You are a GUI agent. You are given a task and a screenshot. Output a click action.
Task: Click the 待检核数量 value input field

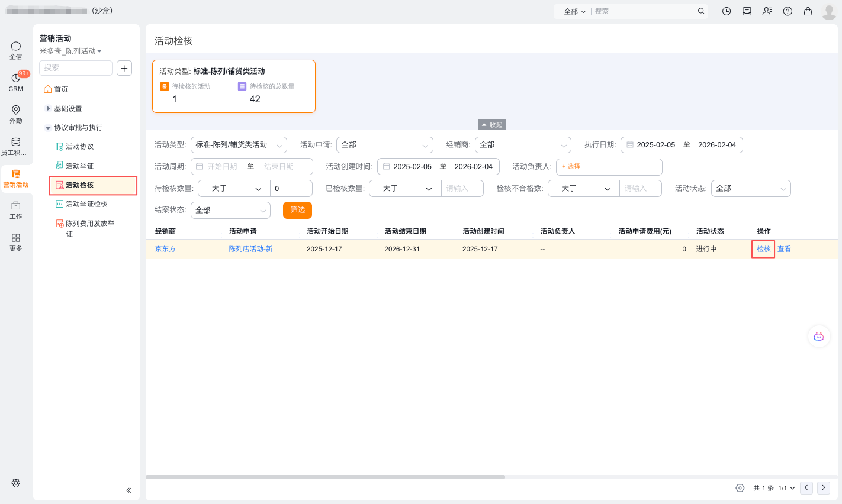291,189
